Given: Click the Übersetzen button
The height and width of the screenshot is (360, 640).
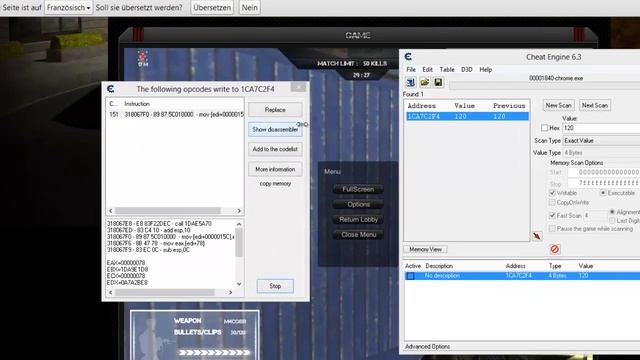Looking at the screenshot, I should (x=212, y=7).
